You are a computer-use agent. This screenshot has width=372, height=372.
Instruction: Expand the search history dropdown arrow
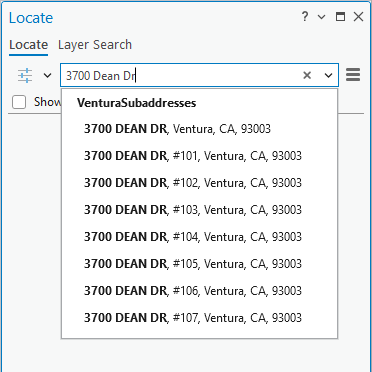click(x=329, y=76)
